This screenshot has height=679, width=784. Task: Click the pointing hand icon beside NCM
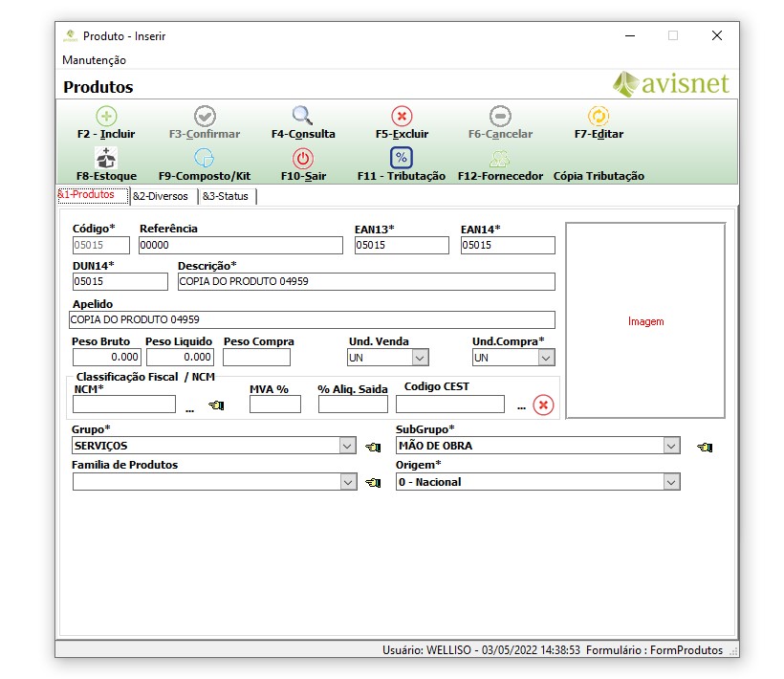[216, 405]
